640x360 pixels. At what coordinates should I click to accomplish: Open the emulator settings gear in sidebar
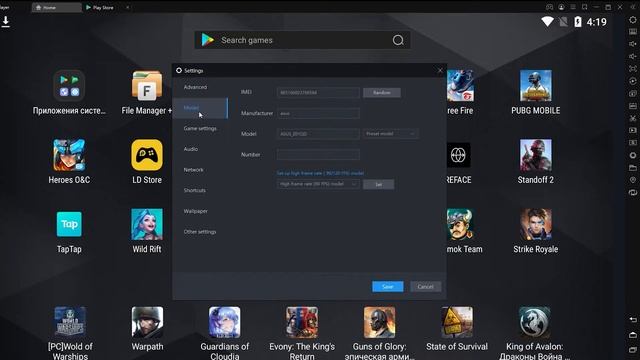click(x=633, y=20)
